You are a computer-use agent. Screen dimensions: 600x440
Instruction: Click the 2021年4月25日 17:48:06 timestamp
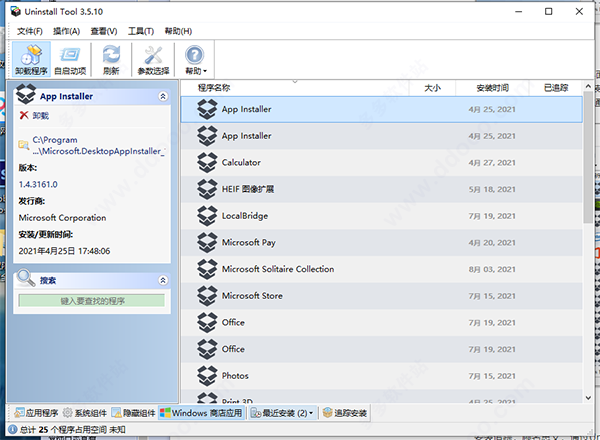click(x=64, y=251)
